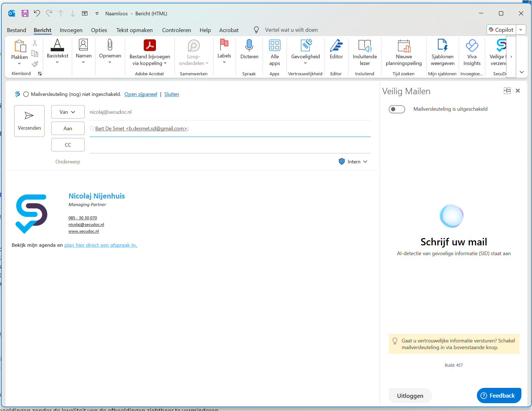Undo the last action

[x=37, y=13]
